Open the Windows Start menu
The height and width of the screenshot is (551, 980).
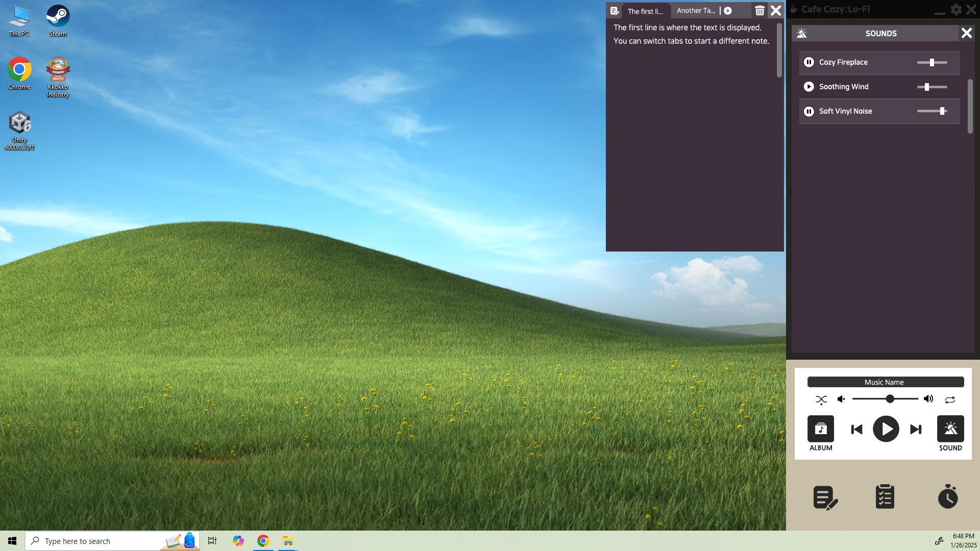point(12,541)
